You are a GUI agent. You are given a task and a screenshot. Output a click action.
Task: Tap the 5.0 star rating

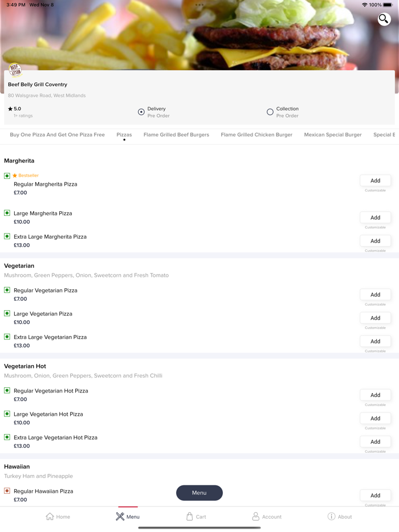point(15,109)
